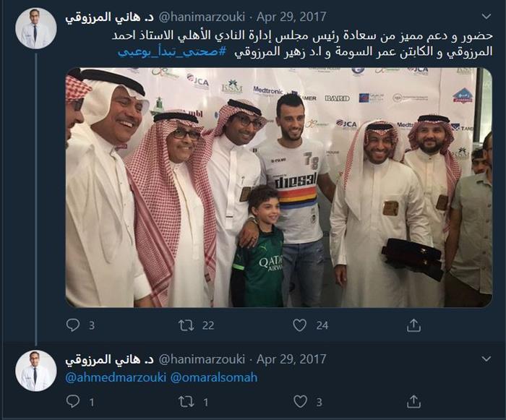Open the second tweet's more options chevron
The width and height of the screenshot is (506, 420).
point(486,359)
